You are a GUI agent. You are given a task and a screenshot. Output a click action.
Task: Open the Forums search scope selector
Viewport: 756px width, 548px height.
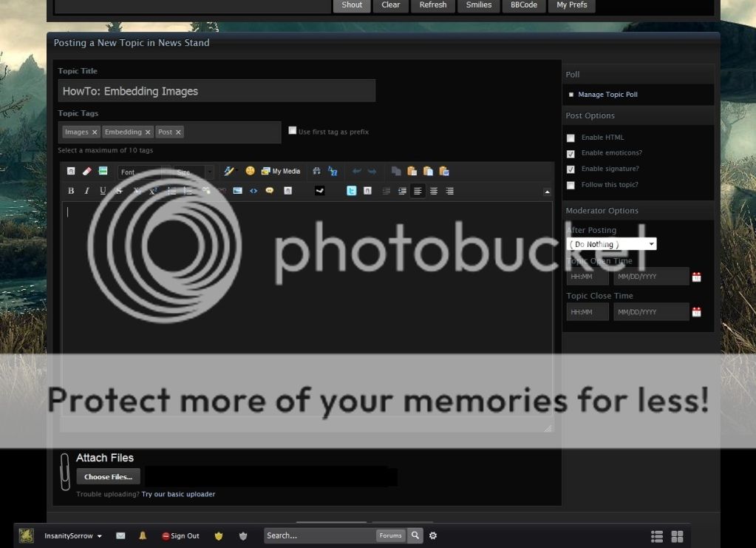pyautogui.click(x=390, y=535)
